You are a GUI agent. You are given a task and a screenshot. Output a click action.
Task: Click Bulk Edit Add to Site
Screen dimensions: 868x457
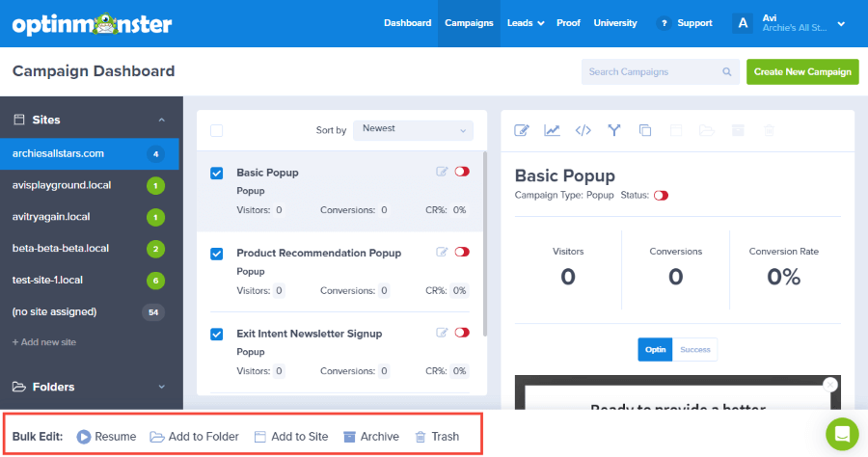pyautogui.click(x=291, y=437)
